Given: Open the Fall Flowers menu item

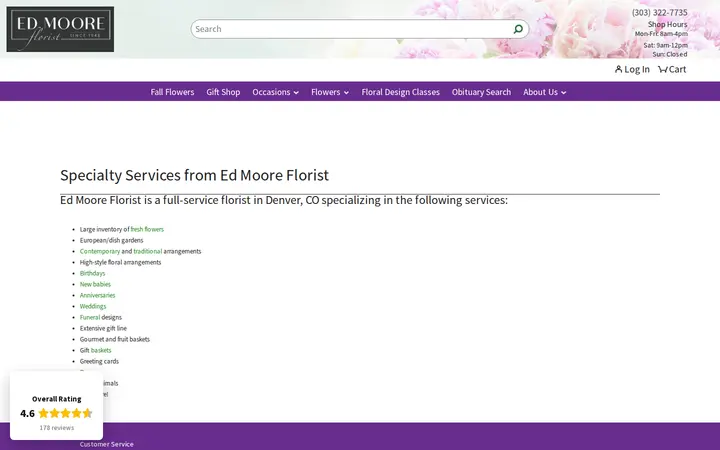Looking at the screenshot, I should pos(172,92).
